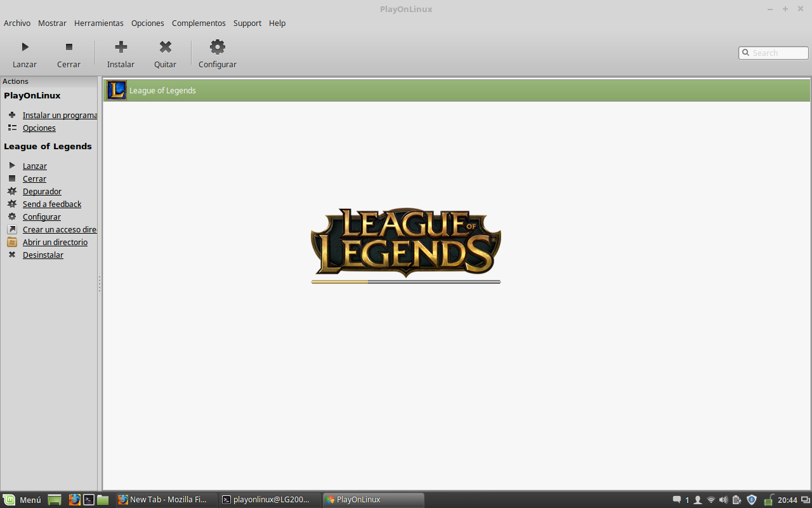Click the shield update icon in system tray

752,500
